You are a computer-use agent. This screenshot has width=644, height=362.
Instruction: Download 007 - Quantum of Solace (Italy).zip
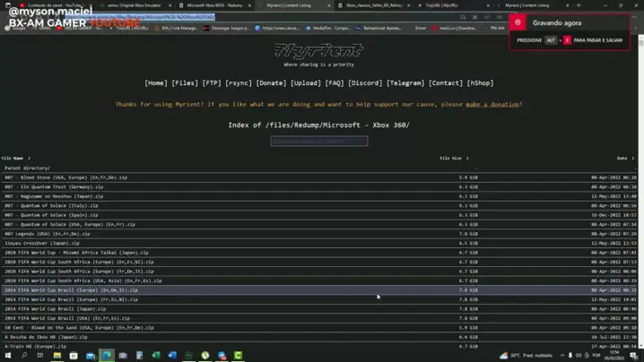point(51,205)
